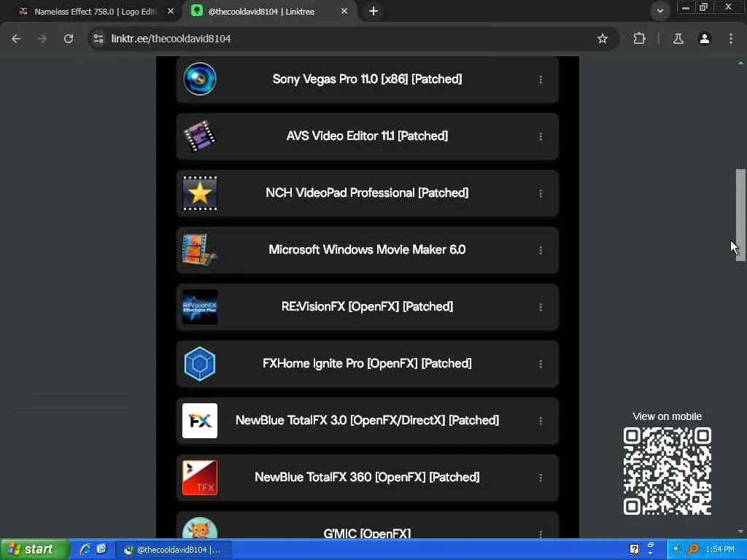Click the G'MIC tiger mascot icon
Viewport: 747px width, 560px height.
200,528
